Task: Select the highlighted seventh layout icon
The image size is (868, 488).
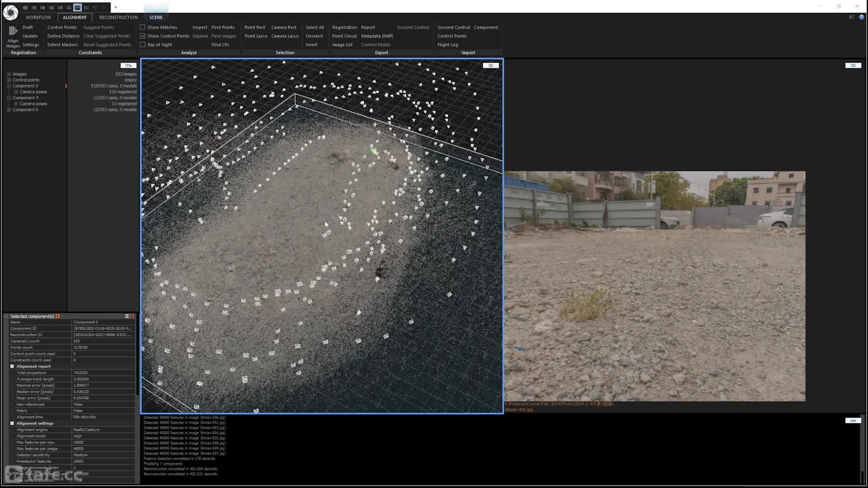Action: (77, 8)
